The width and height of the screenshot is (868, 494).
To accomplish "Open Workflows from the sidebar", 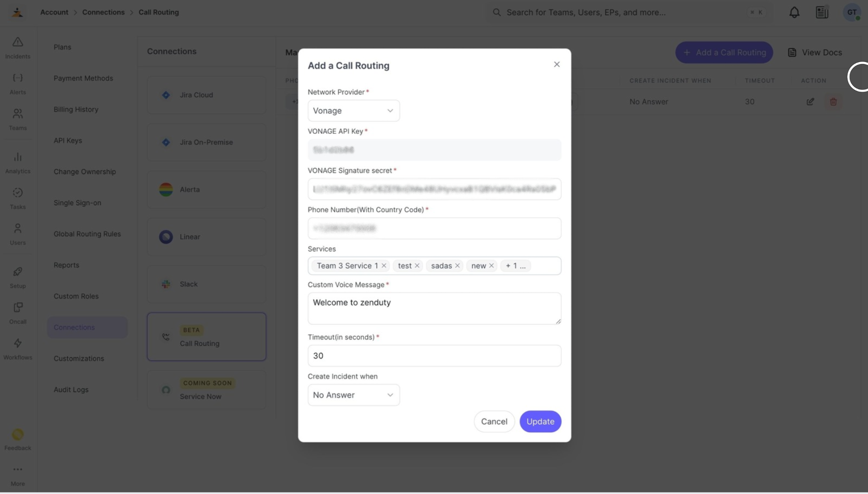I will 18,349.
